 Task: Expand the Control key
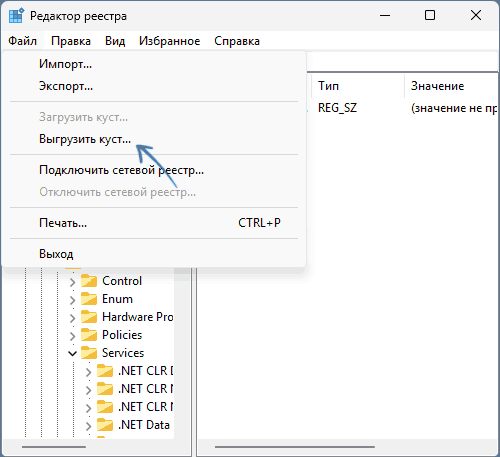point(72,282)
